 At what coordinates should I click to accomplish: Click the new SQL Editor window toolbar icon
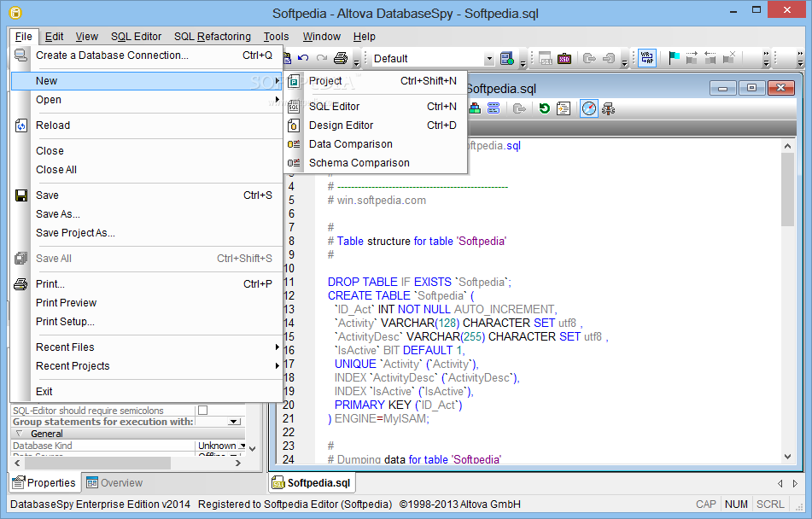pos(546,59)
